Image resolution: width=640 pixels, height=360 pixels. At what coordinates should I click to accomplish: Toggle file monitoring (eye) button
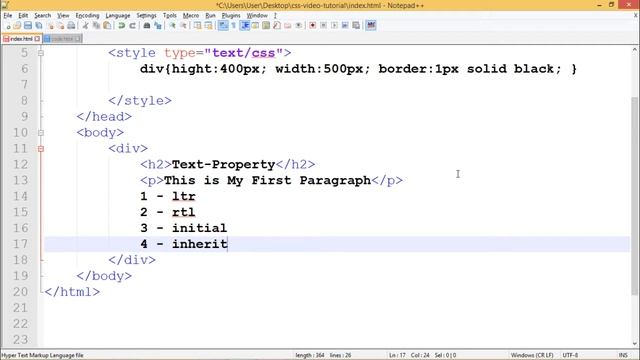tap(299, 25)
